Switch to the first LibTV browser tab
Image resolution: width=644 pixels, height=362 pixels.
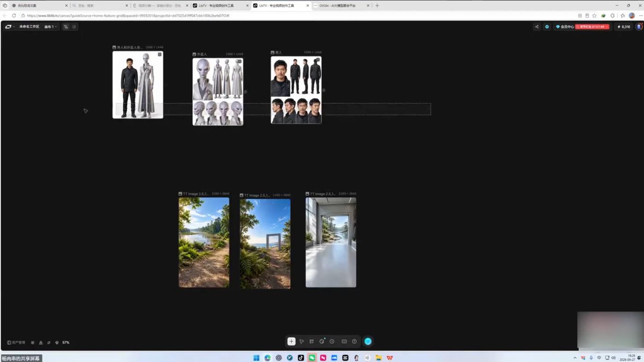[x=221, y=6]
